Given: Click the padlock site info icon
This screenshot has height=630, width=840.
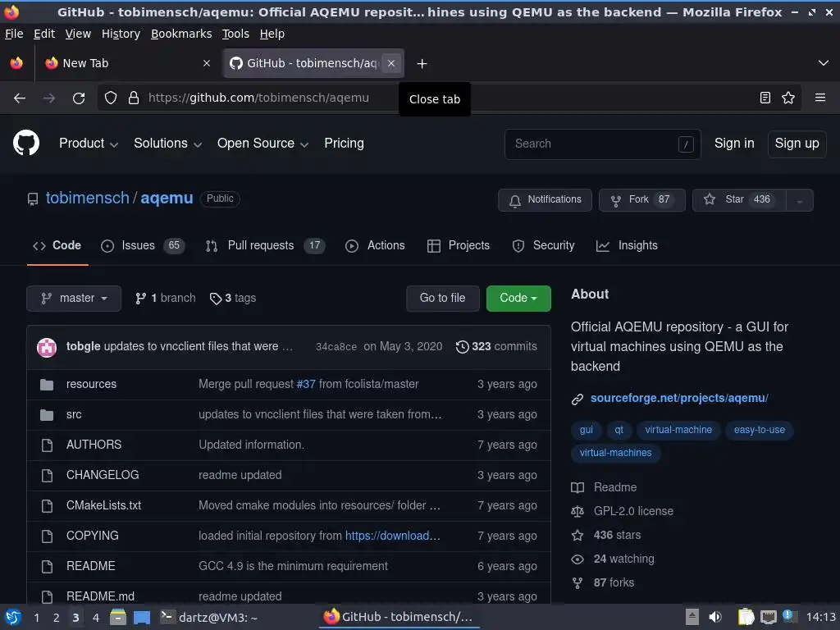Looking at the screenshot, I should (x=134, y=98).
